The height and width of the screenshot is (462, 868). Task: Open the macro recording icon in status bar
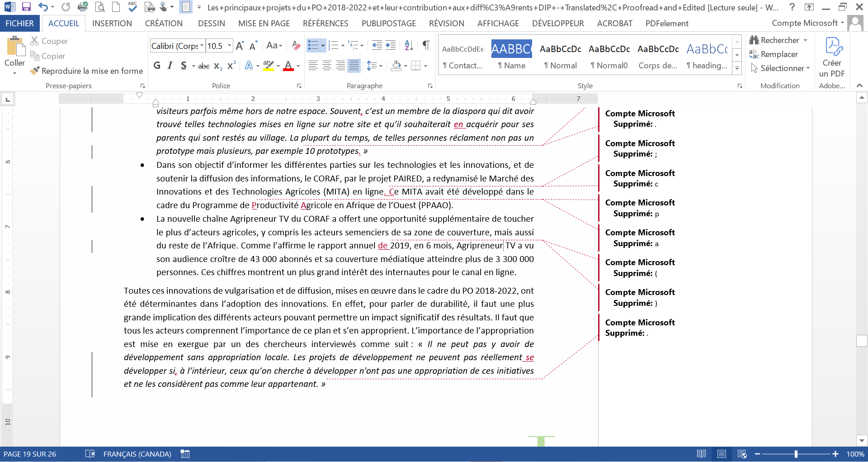pos(185,454)
